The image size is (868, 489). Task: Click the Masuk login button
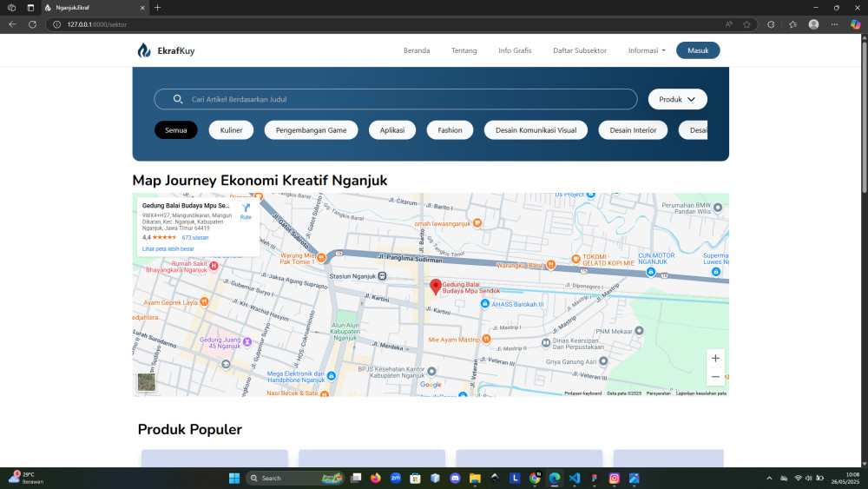(x=698, y=50)
